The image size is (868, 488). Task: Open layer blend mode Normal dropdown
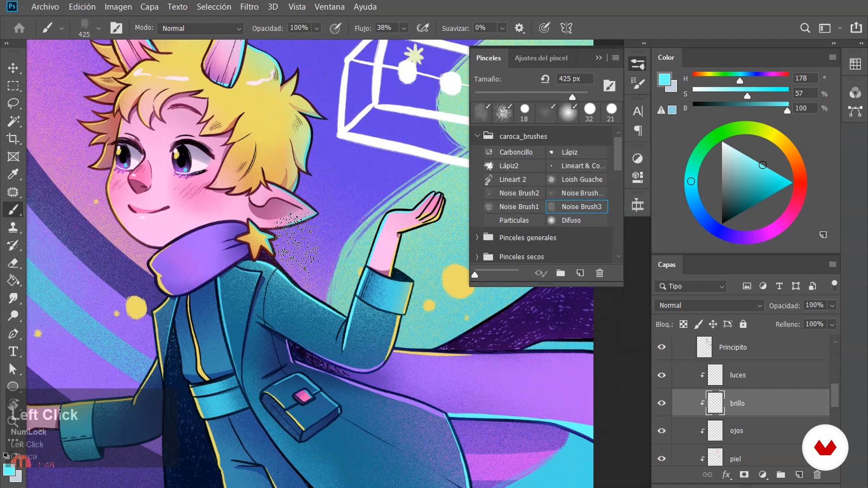tap(709, 305)
